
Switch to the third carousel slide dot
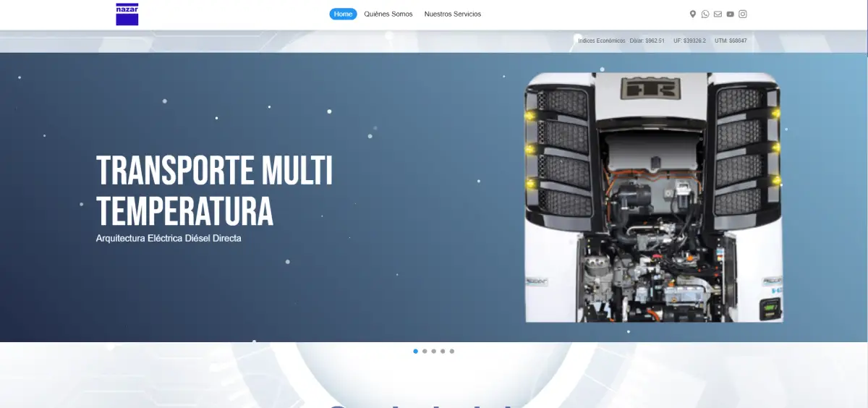tap(434, 351)
